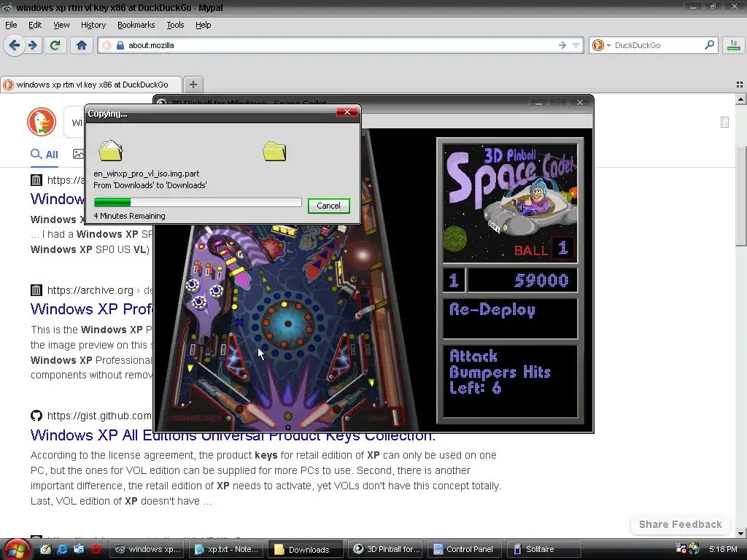The height and width of the screenshot is (560, 747).
Task: Open the Edit menu
Action: click(35, 25)
